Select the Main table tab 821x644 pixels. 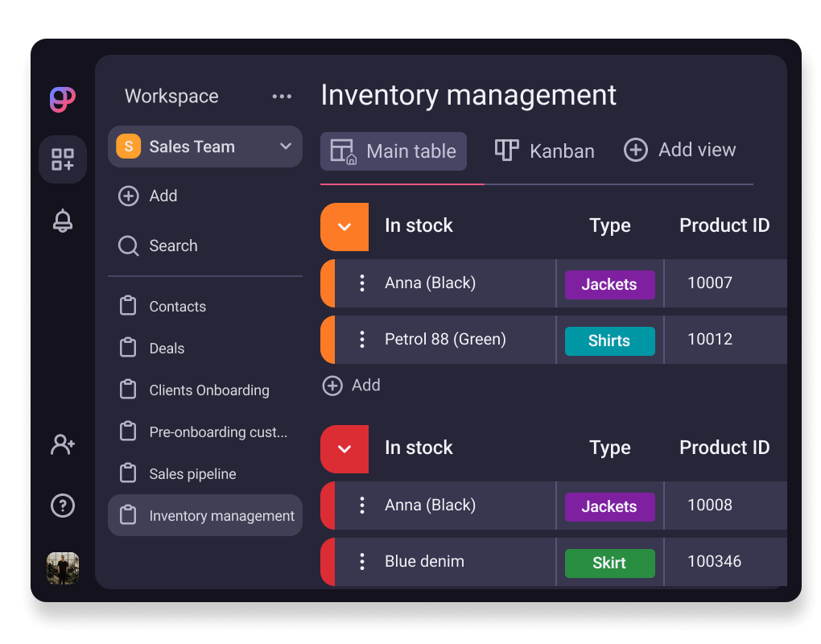point(394,151)
